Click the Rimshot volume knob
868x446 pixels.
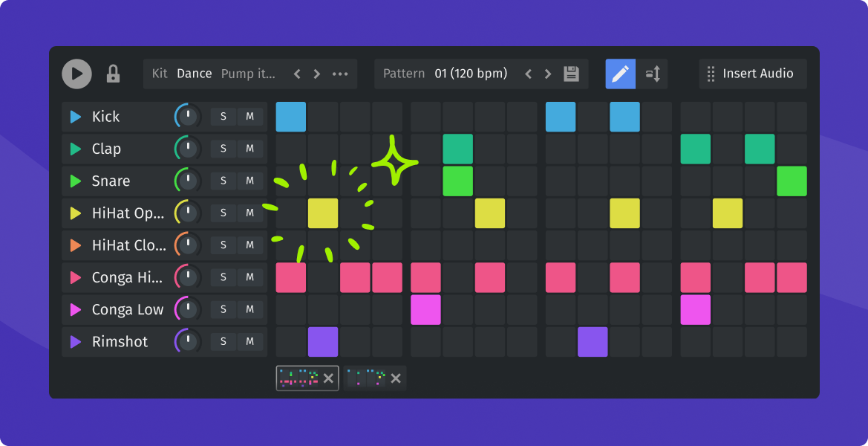tap(188, 342)
